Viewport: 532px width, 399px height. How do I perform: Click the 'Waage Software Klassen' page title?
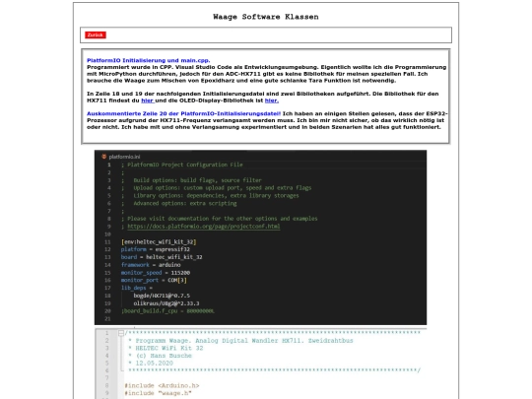point(266,17)
